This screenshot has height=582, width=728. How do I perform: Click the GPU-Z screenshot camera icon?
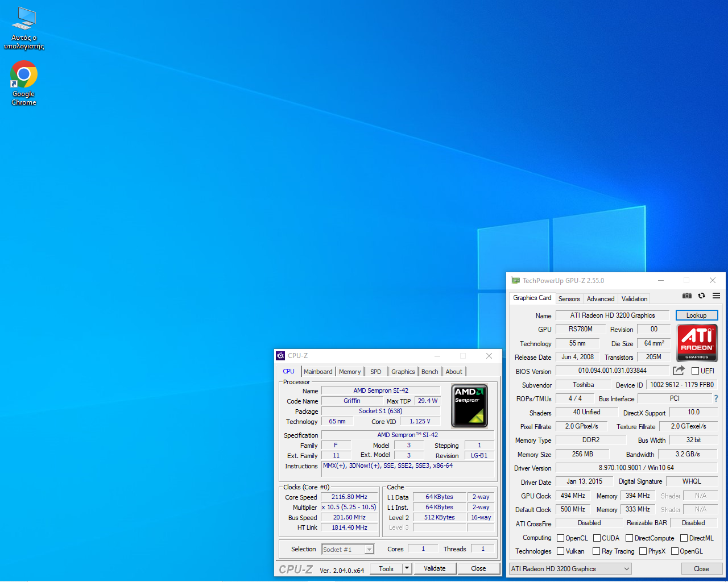(x=687, y=296)
